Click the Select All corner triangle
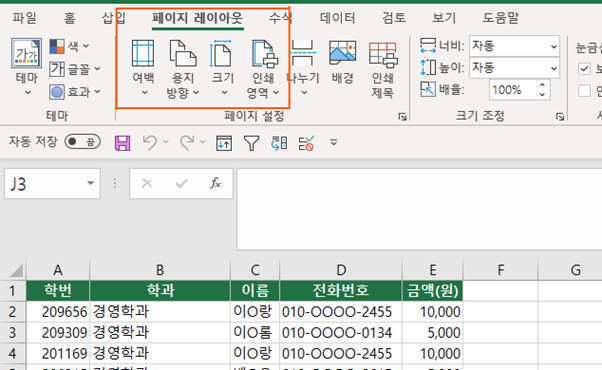The image size is (602, 370). click(16, 271)
